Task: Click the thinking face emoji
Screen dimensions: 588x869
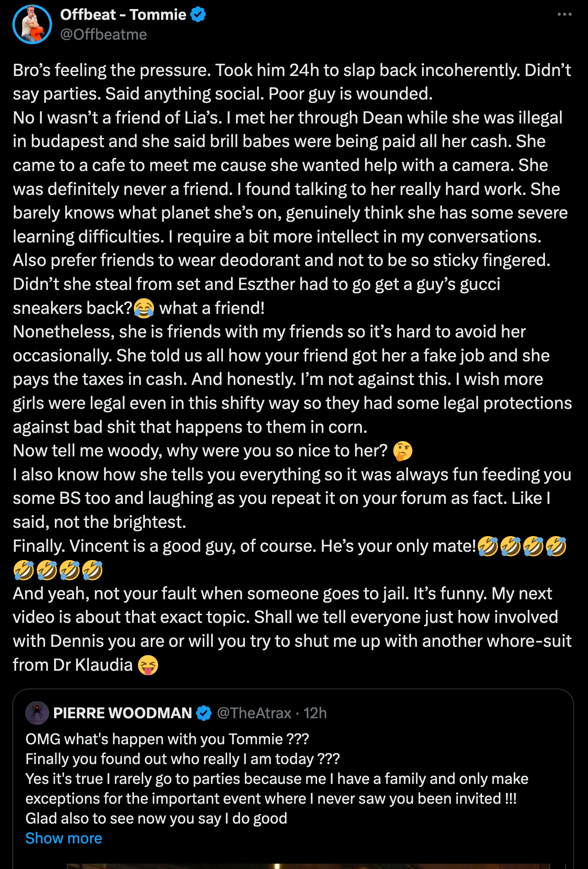Action: click(403, 451)
